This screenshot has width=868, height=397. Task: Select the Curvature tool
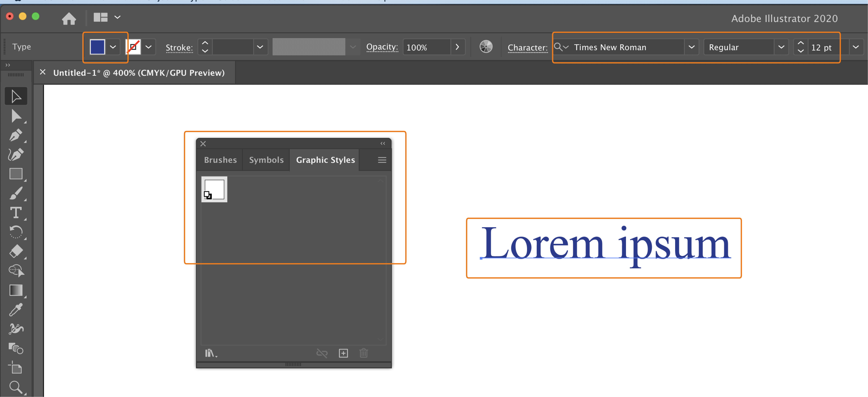click(16, 155)
